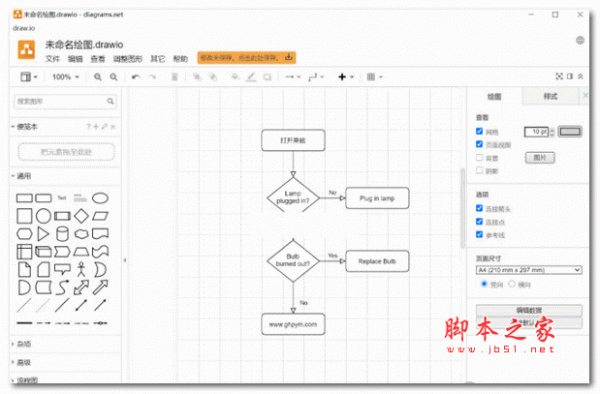Toggle the 连接点 checkbox
This screenshot has height=394, width=600.
point(479,221)
